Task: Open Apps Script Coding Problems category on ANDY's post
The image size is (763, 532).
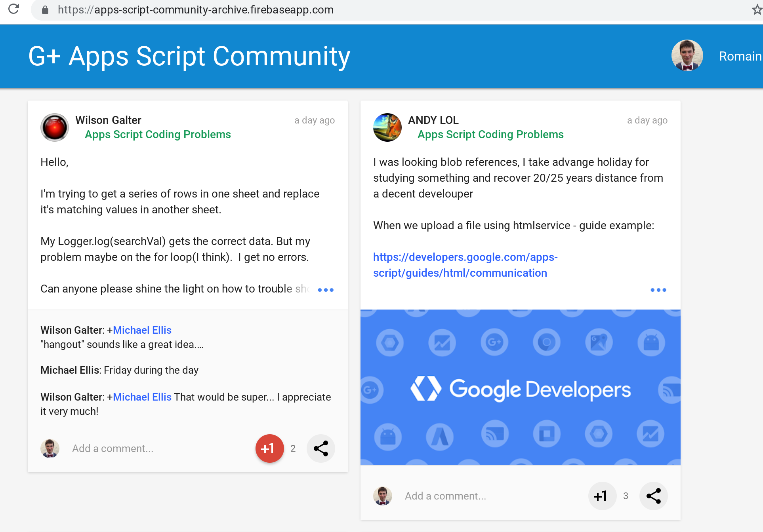Action: click(490, 135)
